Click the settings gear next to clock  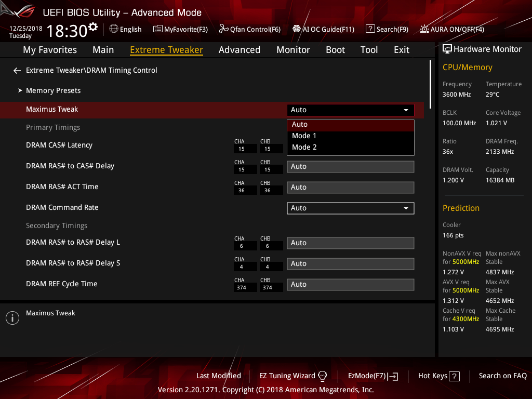pyautogui.click(x=92, y=27)
